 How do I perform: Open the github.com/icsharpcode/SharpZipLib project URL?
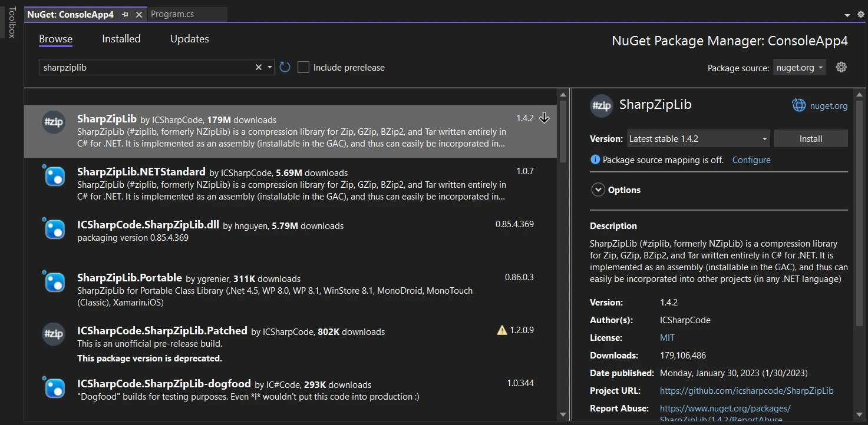tap(747, 391)
